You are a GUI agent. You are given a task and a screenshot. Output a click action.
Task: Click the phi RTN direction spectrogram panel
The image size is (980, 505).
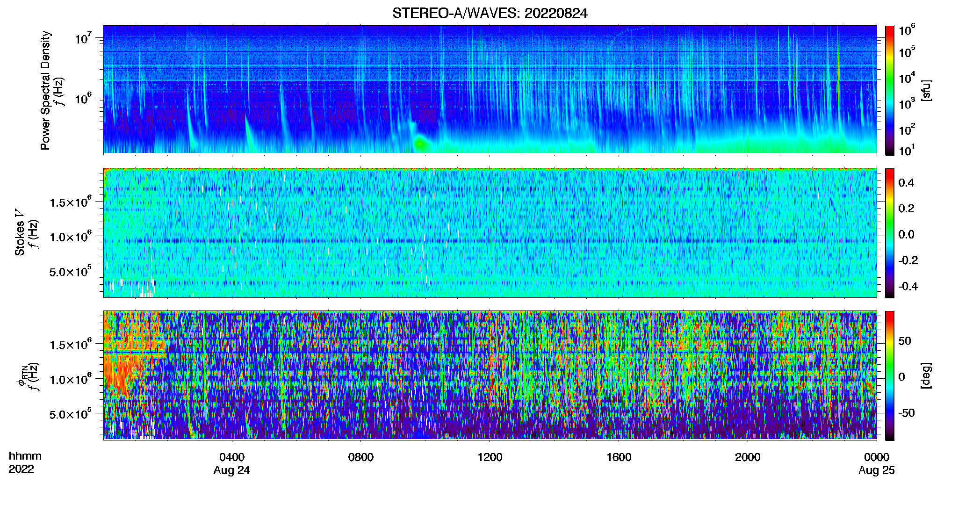point(490,375)
